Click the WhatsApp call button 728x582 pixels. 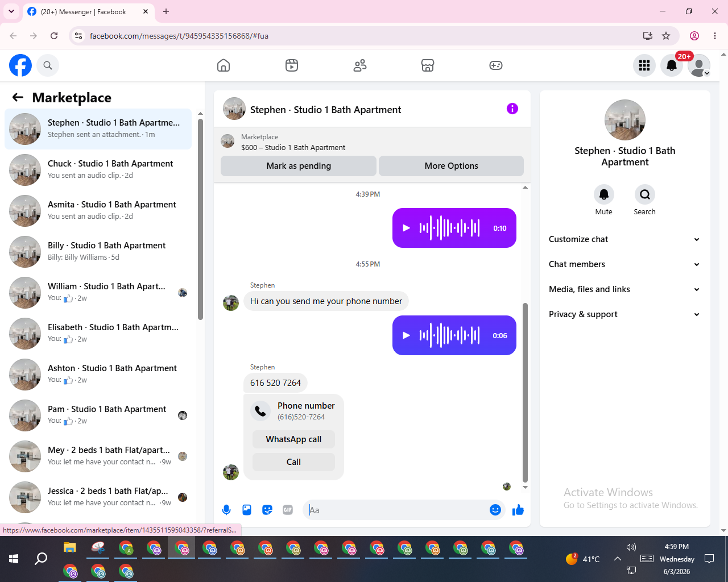293,439
